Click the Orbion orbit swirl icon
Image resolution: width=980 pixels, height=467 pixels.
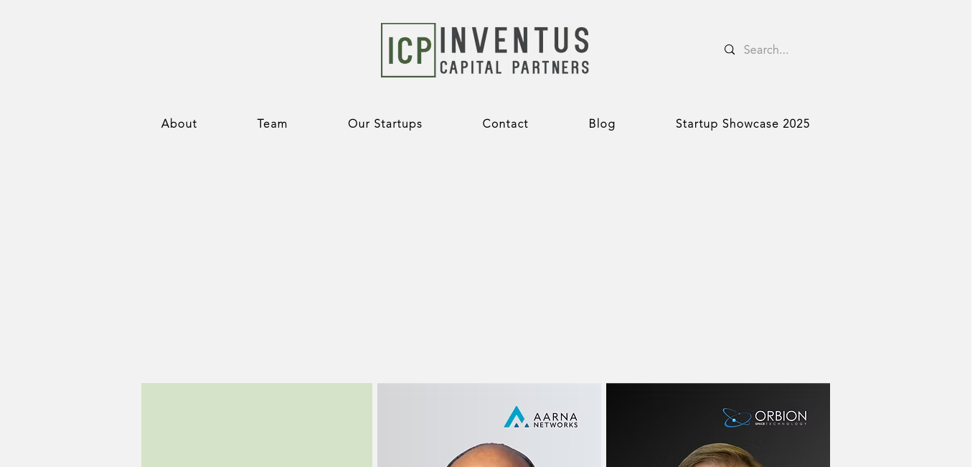click(x=737, y=418)
